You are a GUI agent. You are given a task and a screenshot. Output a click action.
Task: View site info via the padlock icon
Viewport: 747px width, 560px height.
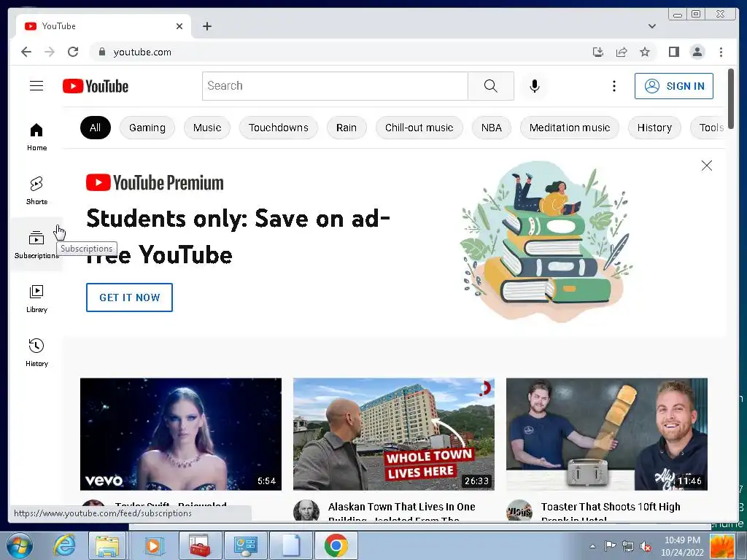101,52
